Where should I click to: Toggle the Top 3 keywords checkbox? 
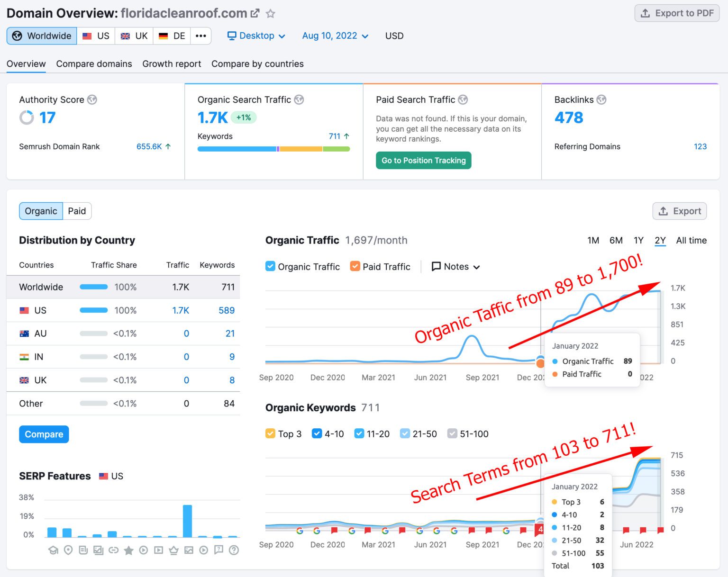point(270,433)
